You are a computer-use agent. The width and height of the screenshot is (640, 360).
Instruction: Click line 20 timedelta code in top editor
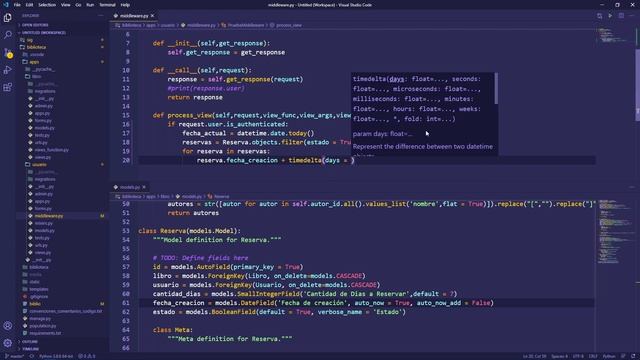[276, 160]
